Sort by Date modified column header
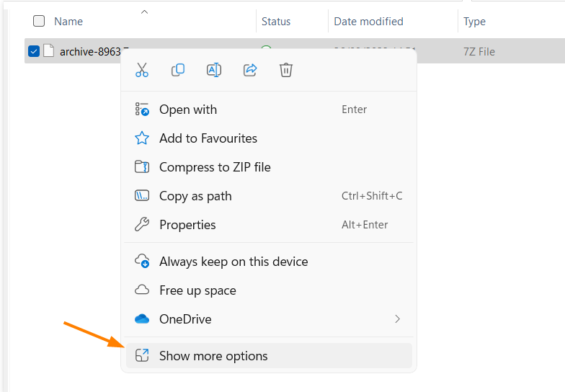This screenshot has height=392, width=565. click(368, 22)
